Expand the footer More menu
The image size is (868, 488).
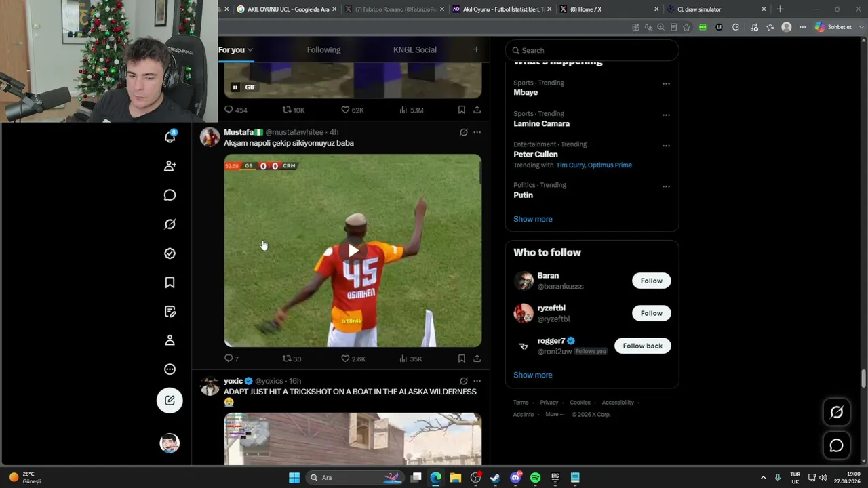pos(555,415)
